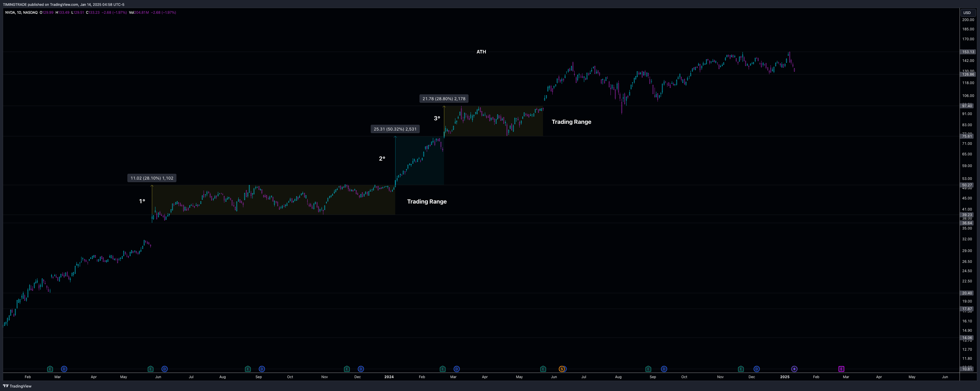Click the 97.40 price label
The width and height of the screenshot is (980, 391).
[x=967, y=106]
